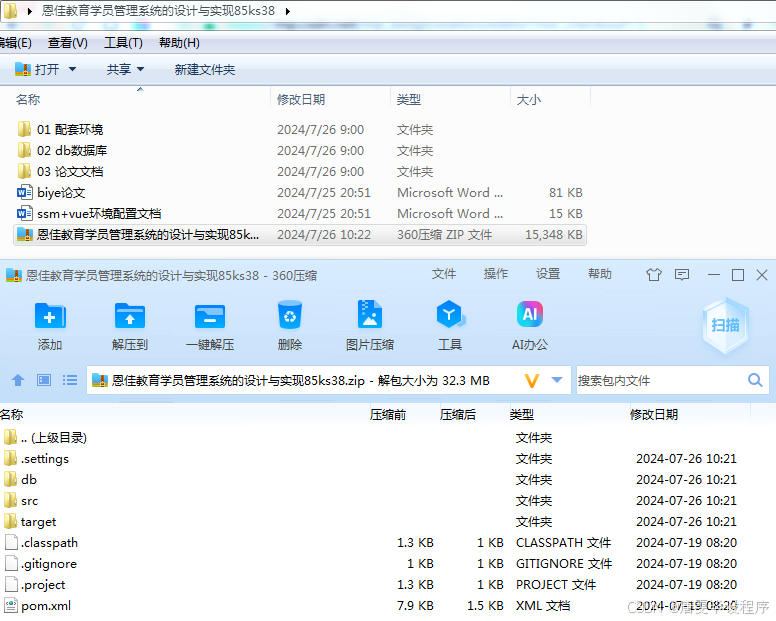Select the 01 配套环境 folder icon
776x621 pixels.
[24, 129]
